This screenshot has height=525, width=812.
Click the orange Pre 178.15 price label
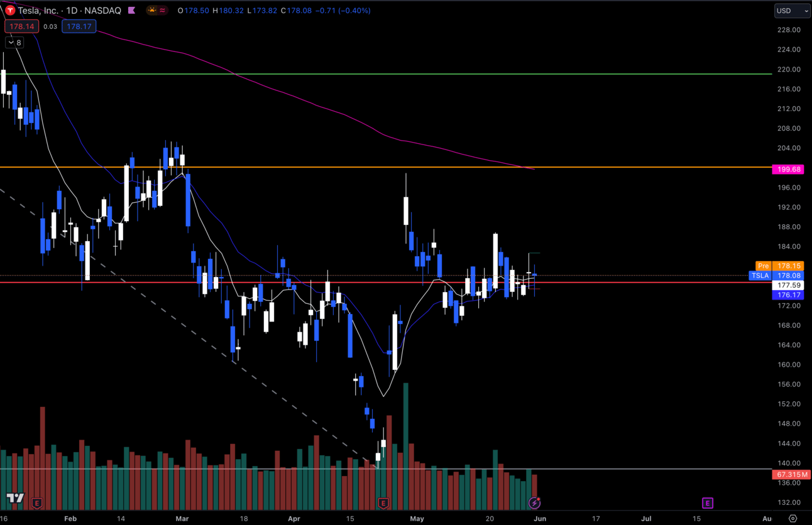pos(779,266)
